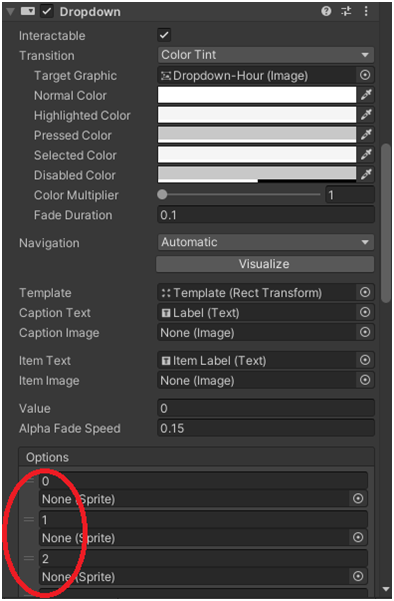Screen dimensions: 394x601
Task: Open the Selected Color swatch
Action: coord(257,154)
